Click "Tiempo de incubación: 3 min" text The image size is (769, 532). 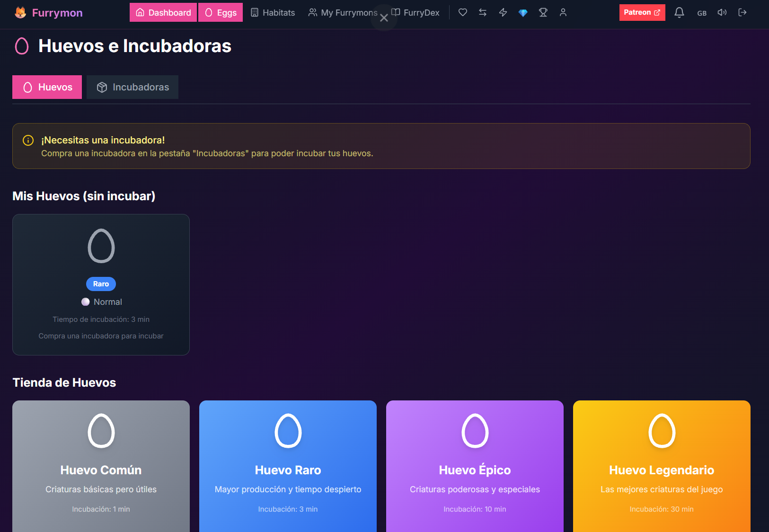[x=101, y=319]
